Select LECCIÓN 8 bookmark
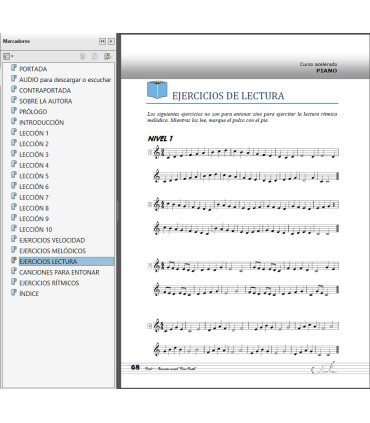This screenshot has height=423, width=370. click(34, 208)
